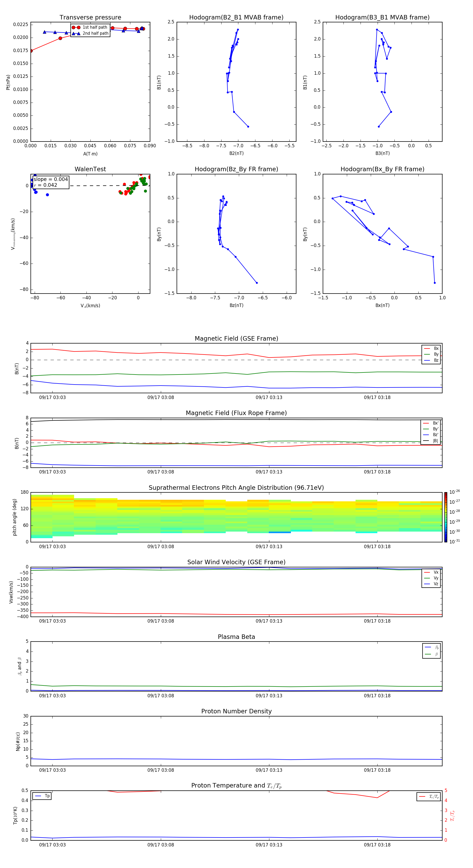Click the "V_A(km/s)" axis label under WalenTest
The image size is (473, 868).
90,306
